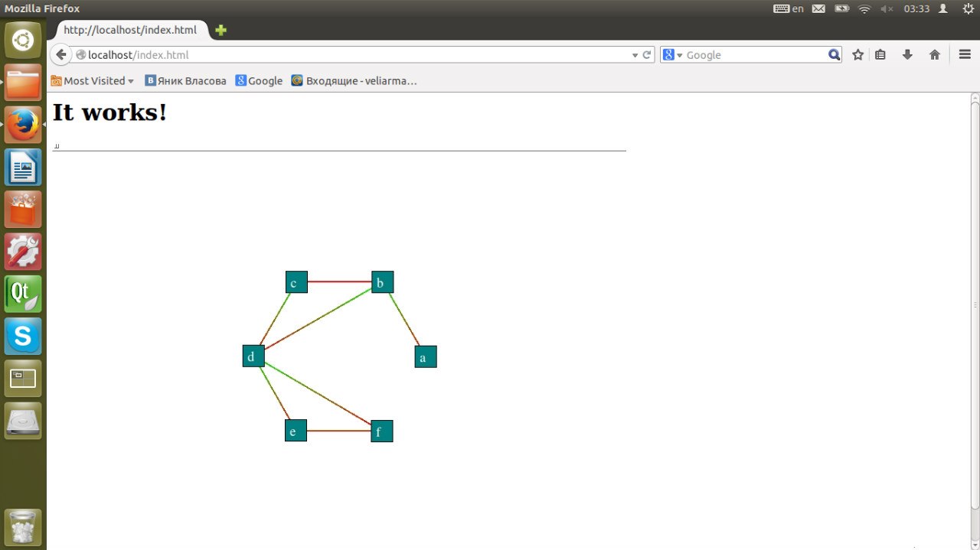980x550 pixels.
Task: Open the Firefox hamburger menu
Action: [965, 55]
